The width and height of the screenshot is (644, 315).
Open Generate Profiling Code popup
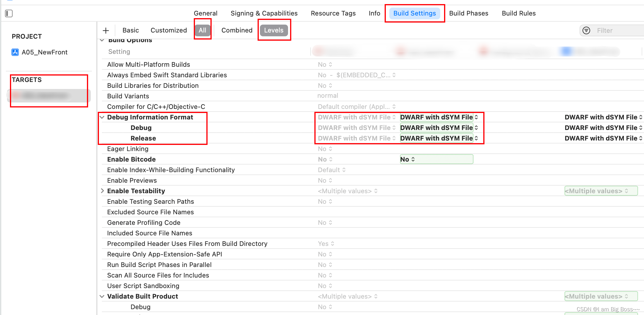click(325, 223)
